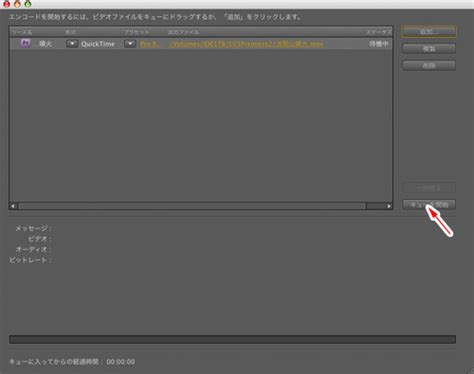Click the right arrow of the horizontal scrollbar
Screen dimensions: 474x374
click(x=389, y=206)
